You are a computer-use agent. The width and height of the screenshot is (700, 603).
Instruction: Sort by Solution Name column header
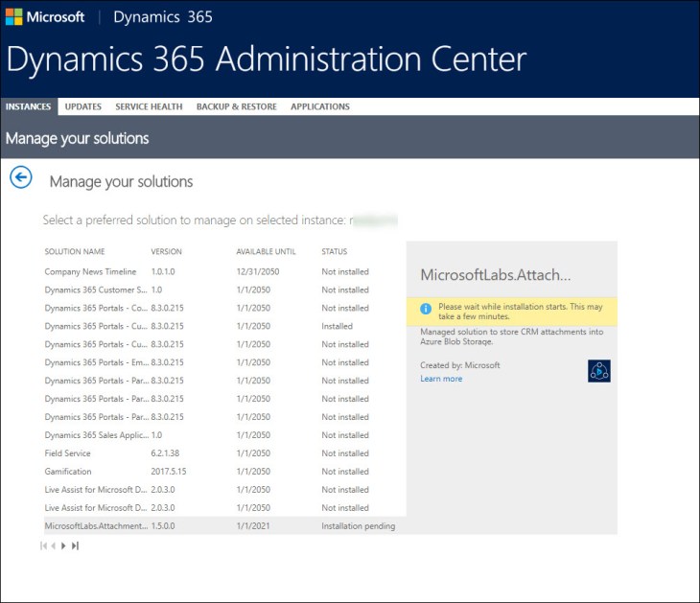coord(75,252)
